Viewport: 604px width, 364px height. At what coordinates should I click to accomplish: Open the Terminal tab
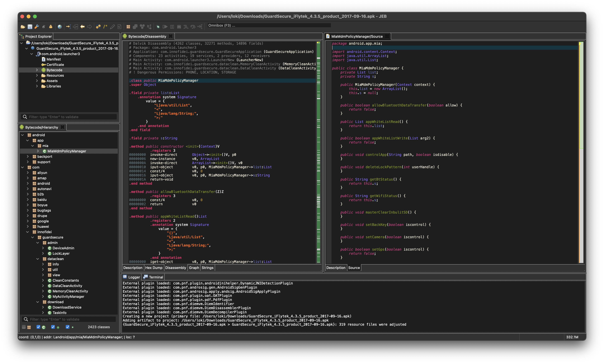pos(153,277)
